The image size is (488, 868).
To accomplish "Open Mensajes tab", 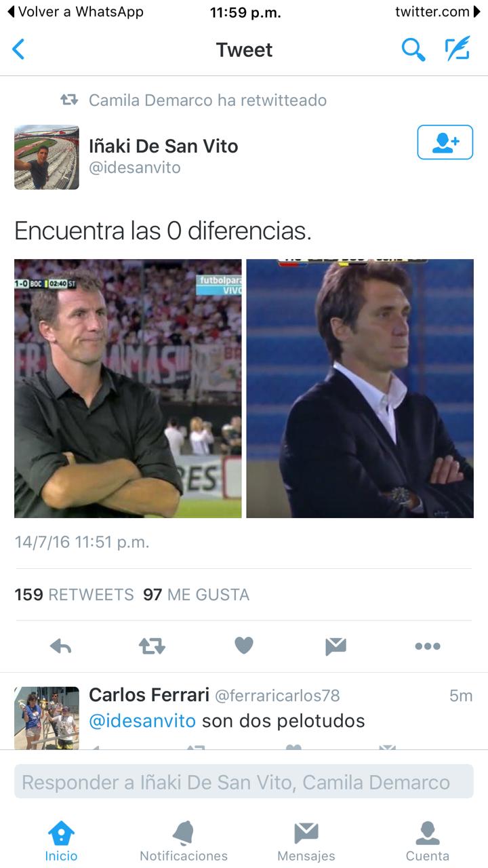I will [306, 841].
